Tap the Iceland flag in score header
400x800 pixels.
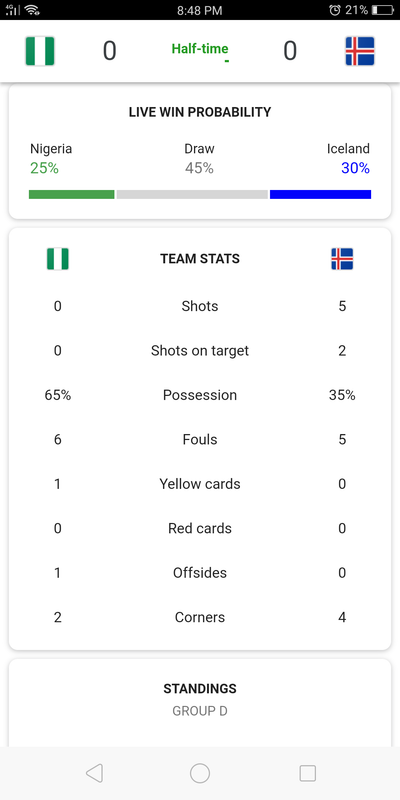click(360, 51)
